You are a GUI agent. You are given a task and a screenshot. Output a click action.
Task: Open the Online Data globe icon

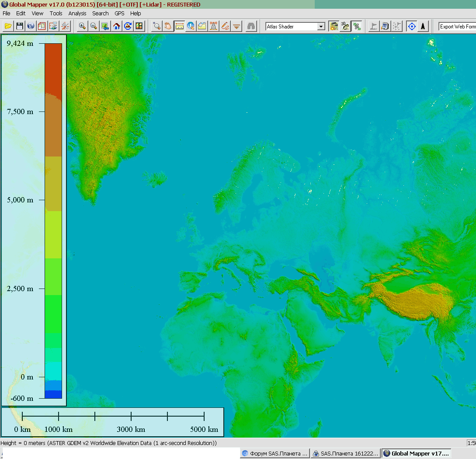pyautogui.click(x=31, y=26)
